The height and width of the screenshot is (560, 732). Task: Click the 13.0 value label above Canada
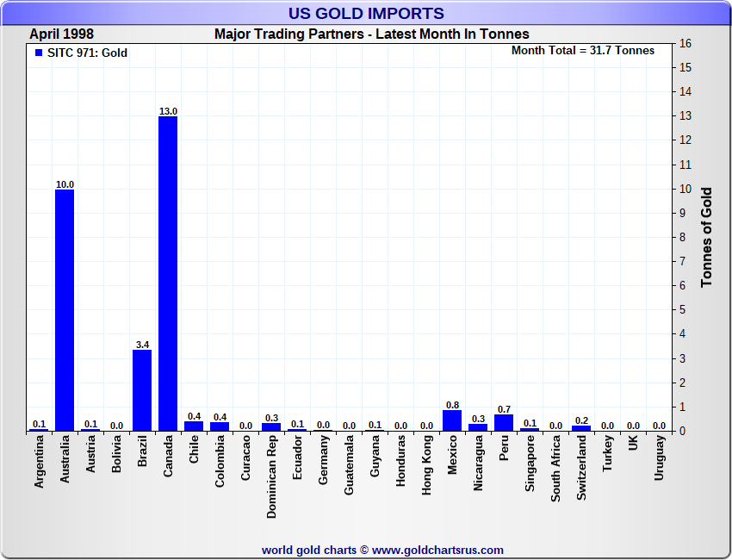click(168, 111)
